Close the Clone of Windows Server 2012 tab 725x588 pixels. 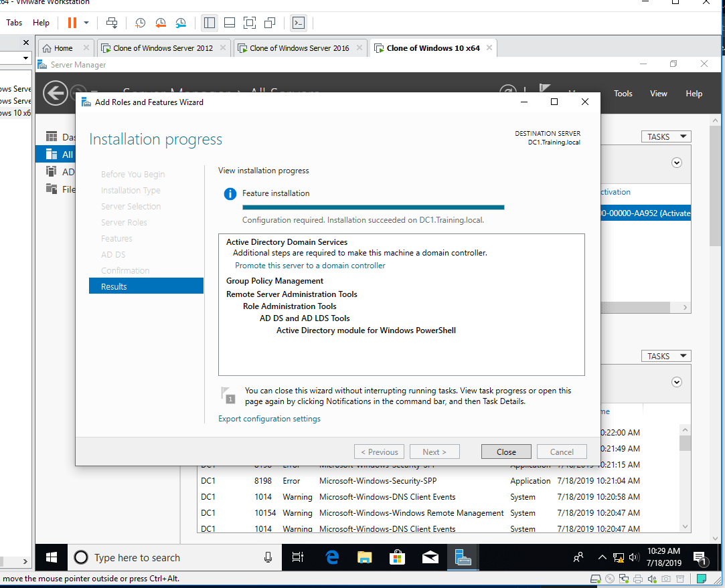tap(223, 47)
